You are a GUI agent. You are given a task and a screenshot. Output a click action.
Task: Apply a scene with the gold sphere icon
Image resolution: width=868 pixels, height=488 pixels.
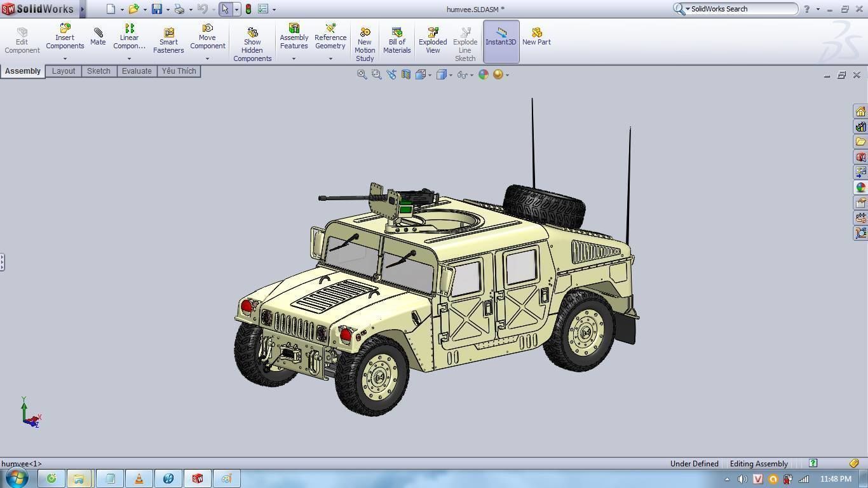point(499,74)
